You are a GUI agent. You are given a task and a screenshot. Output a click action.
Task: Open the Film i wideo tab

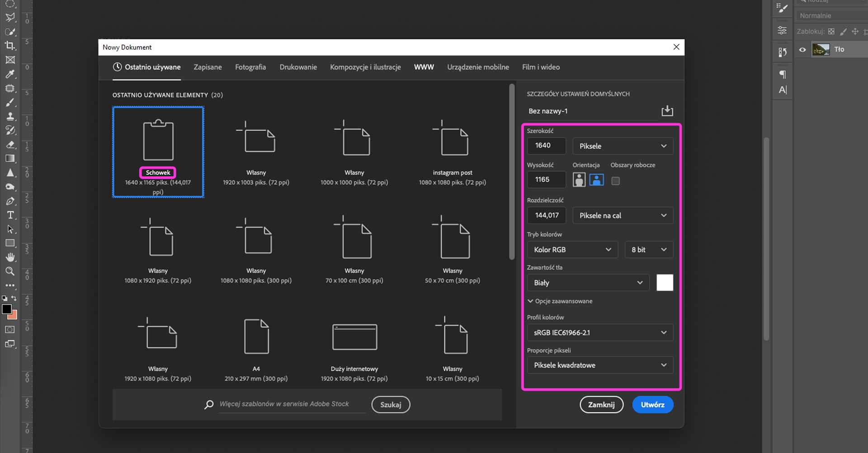pos(541,67)
